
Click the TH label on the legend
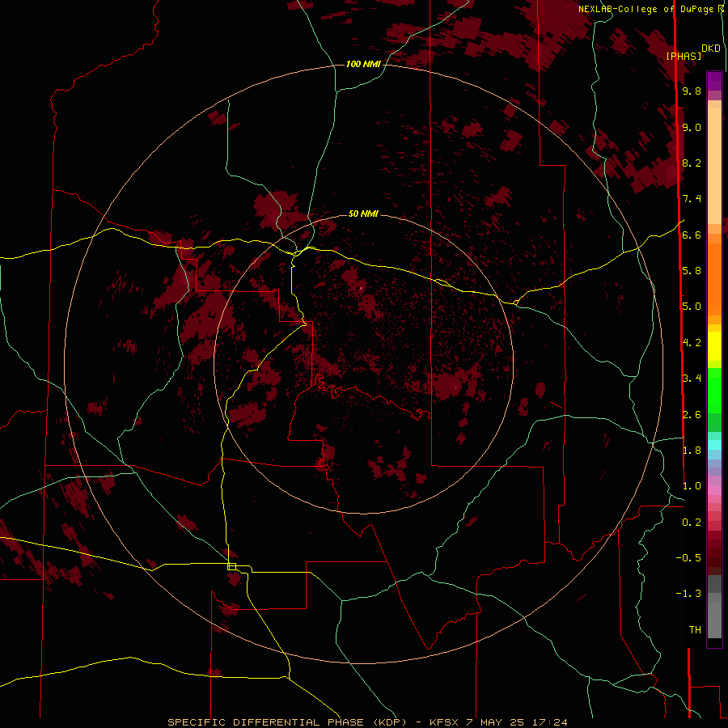(695, 630)
